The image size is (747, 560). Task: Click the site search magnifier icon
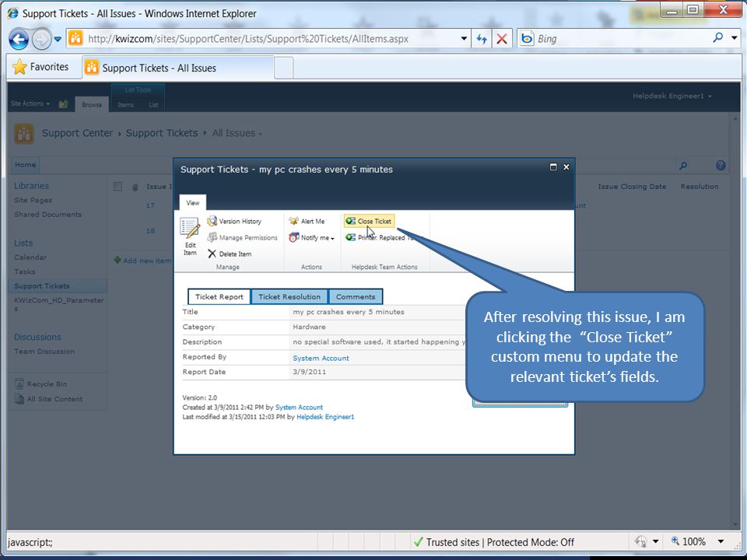pyautogui.click(x=683, y=166)
